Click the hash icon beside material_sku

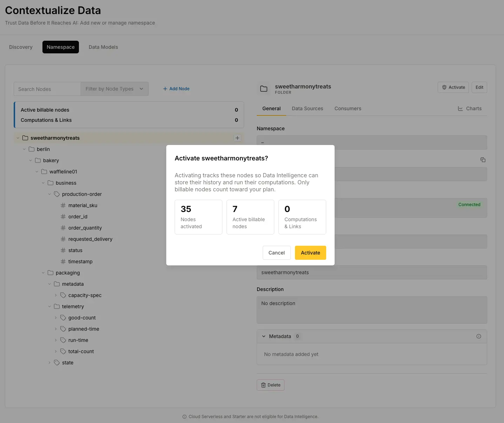click(x=63, y=205)
